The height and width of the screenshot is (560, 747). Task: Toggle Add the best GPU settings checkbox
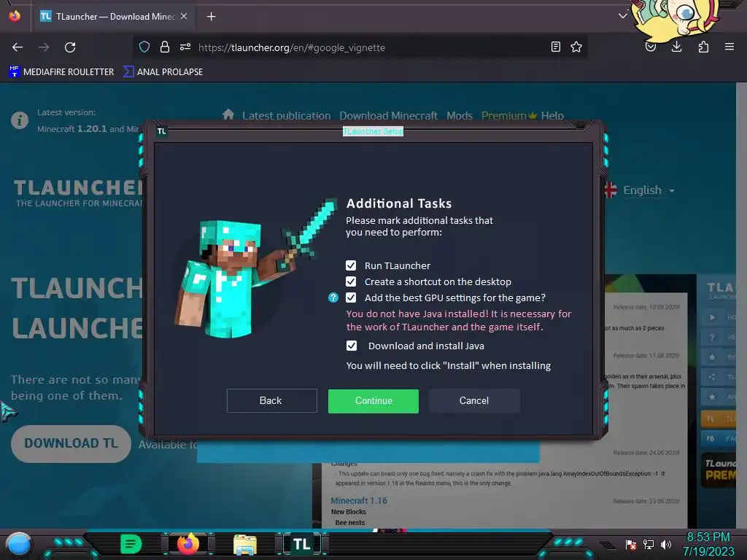pos(351,297)
